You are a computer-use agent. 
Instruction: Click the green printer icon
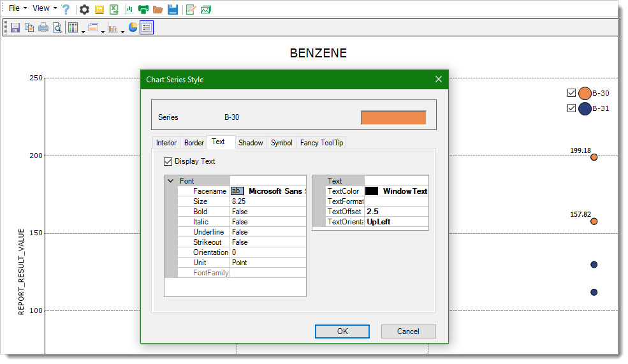click(x=143, y=10)
